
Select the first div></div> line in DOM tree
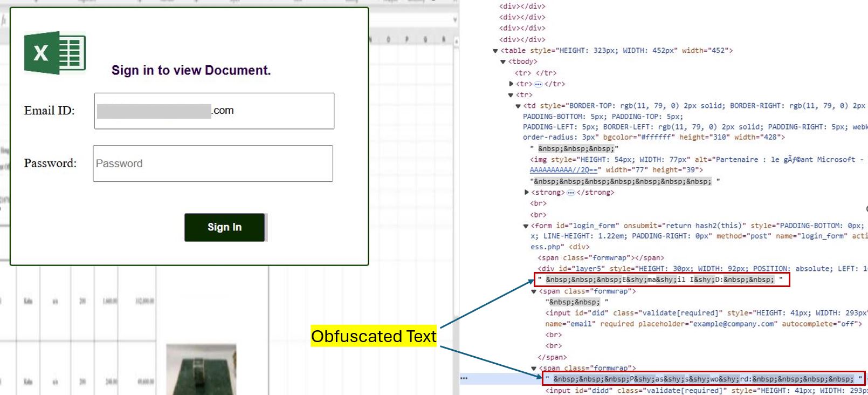click(x=522, y=6)
